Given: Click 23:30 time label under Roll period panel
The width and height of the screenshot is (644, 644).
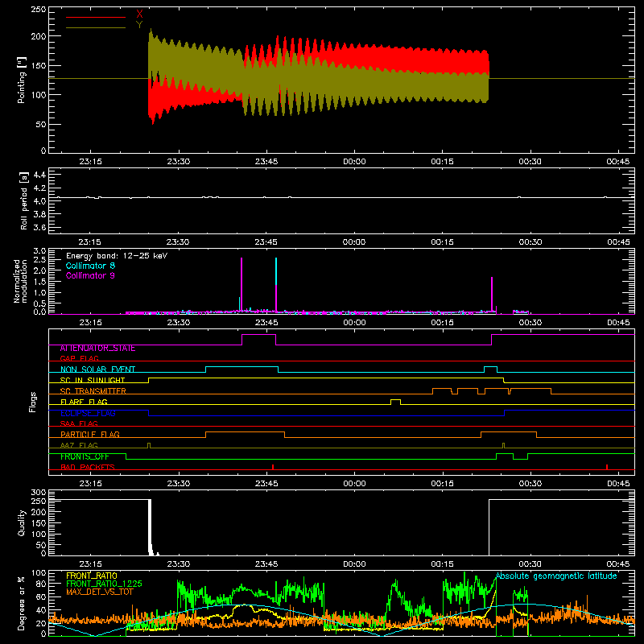Looking at the screenshot, I should [178, 242].
